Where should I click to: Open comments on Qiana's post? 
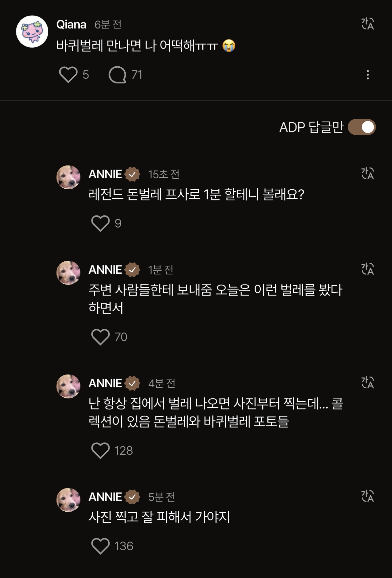pos(117,74)
